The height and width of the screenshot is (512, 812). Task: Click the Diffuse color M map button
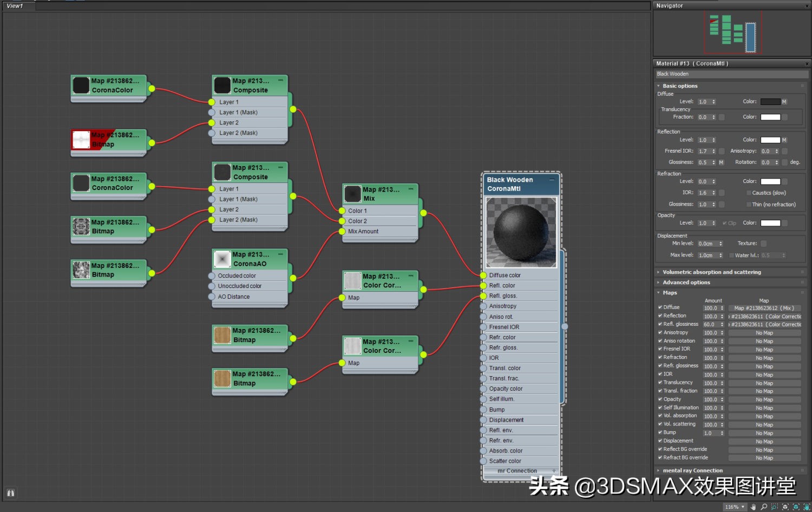[784, 102]
